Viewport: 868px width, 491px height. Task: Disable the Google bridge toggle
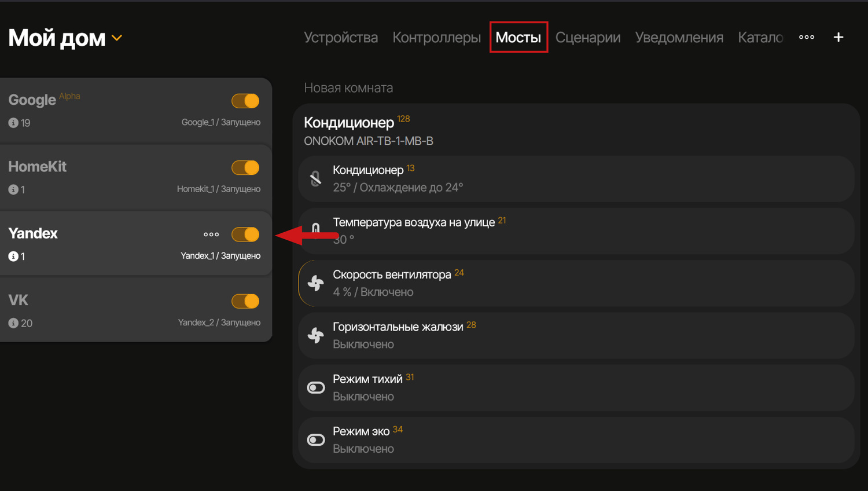point(245,101)
